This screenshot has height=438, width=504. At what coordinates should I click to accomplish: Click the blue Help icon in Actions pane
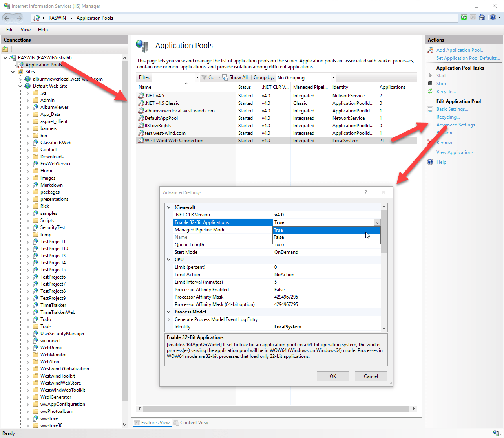(430, 162)
